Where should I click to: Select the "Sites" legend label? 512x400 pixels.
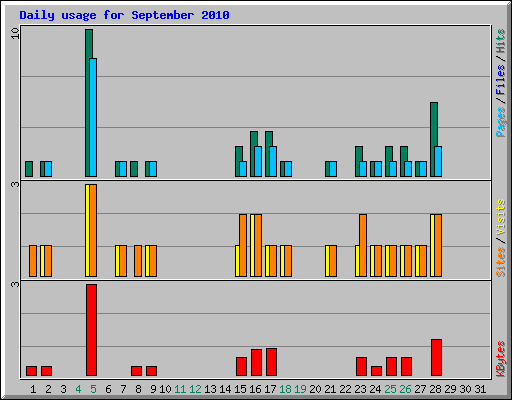(x=500, y=262)
